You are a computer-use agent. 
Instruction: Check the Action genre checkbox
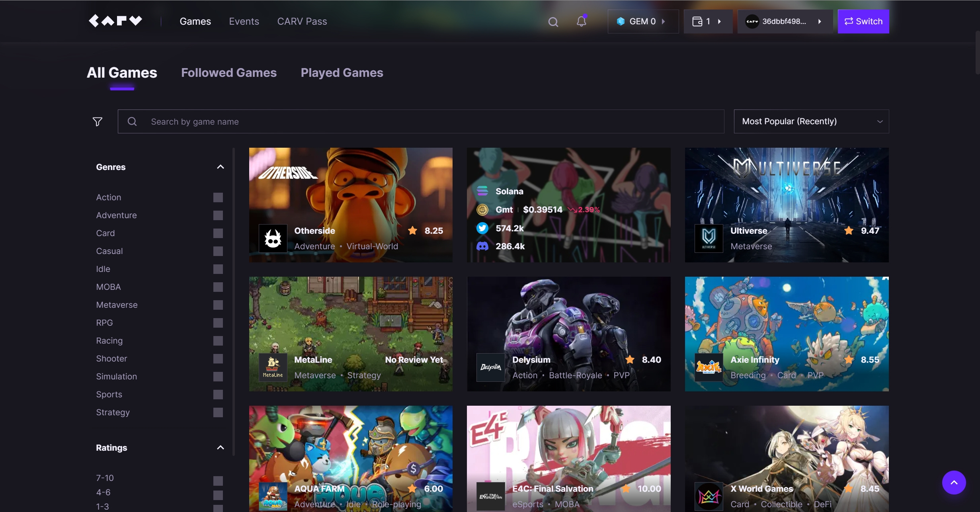[x=218, y=197]
